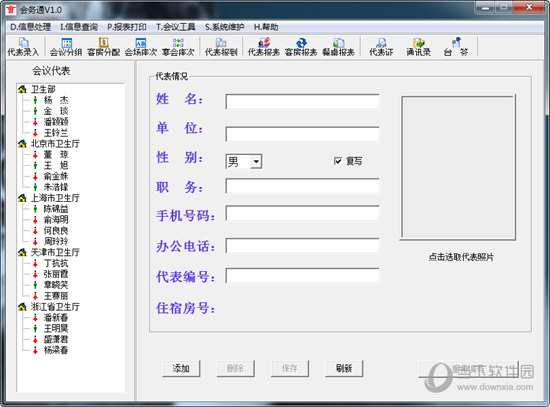Open the 宴会席次 banquet seating tool
This screenshot has height=407, width=550.
pyautogui.click(x=178, y=47)
